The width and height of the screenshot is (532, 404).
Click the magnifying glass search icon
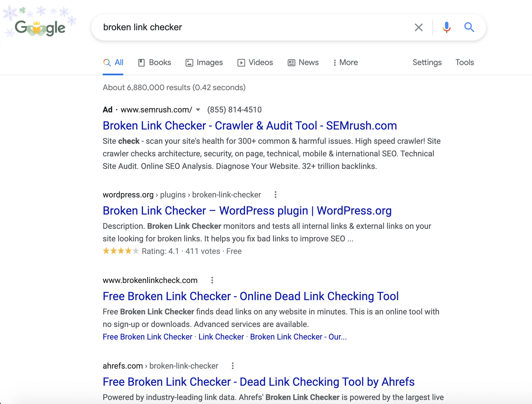pos(469,27)
